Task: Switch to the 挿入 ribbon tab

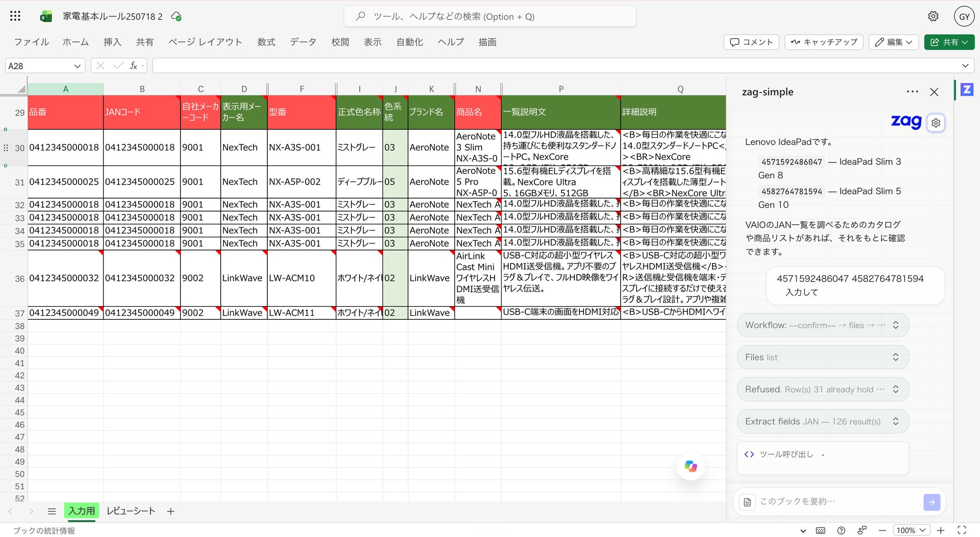Action: click(x=112, y=42)
